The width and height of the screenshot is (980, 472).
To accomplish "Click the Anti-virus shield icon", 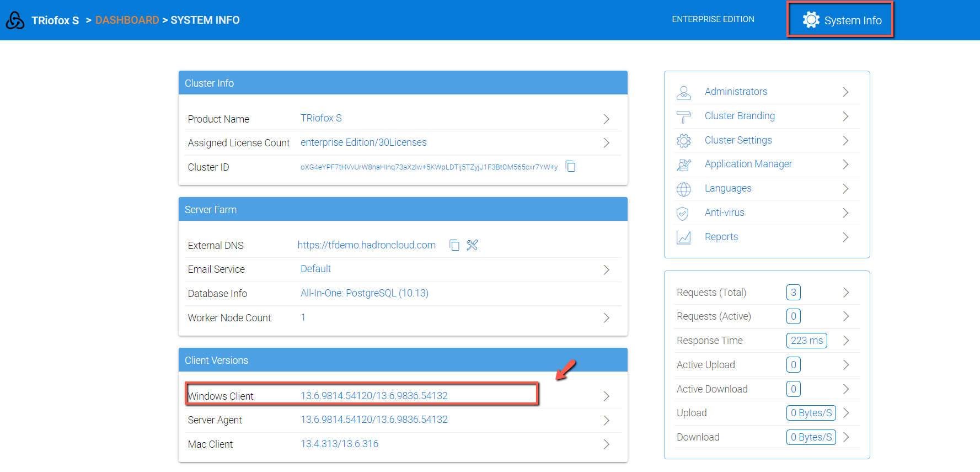I will pyautogui.click(x=683, y=213).
